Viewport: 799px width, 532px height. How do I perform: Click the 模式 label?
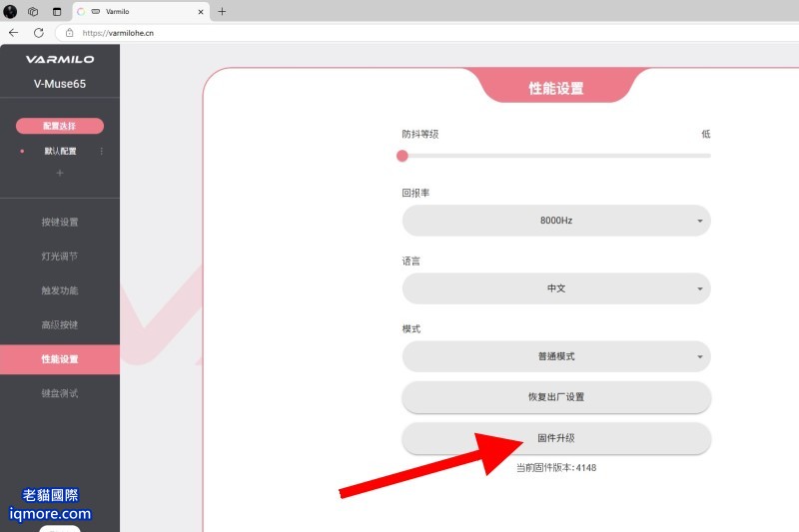coord(410,328)
